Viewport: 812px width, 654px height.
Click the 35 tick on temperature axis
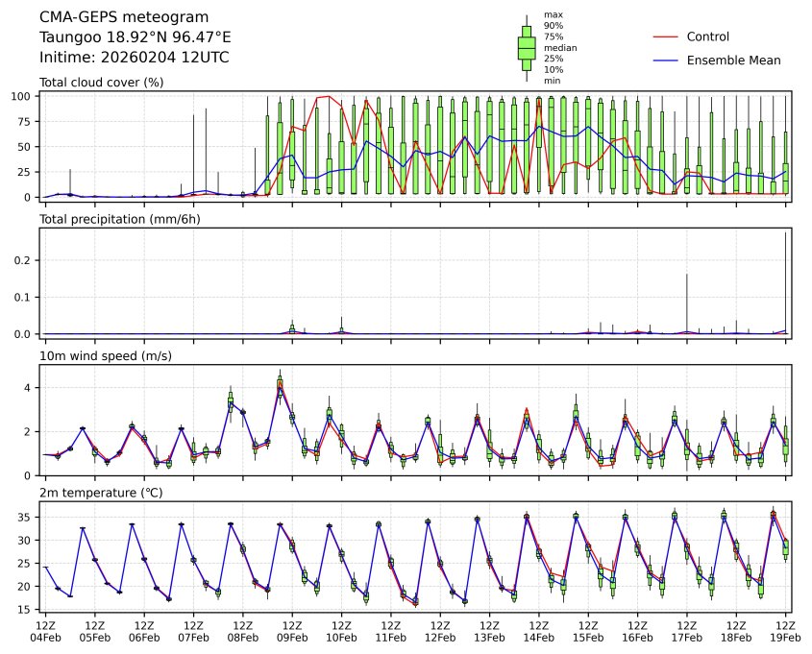click(29, 518)
